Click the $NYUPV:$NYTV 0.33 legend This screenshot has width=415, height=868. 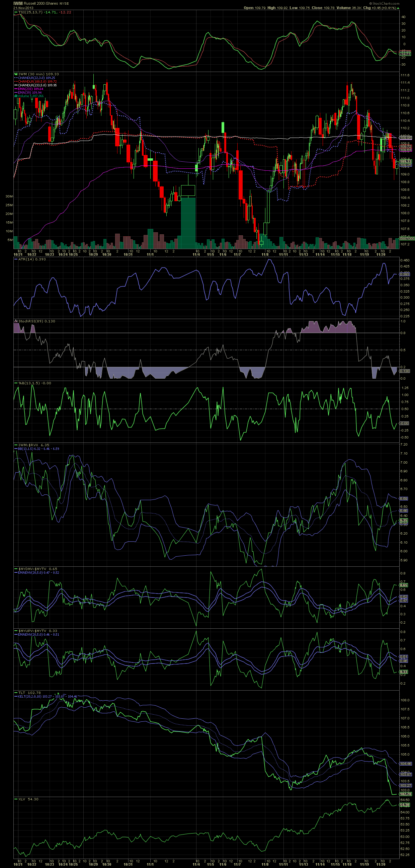36,631
